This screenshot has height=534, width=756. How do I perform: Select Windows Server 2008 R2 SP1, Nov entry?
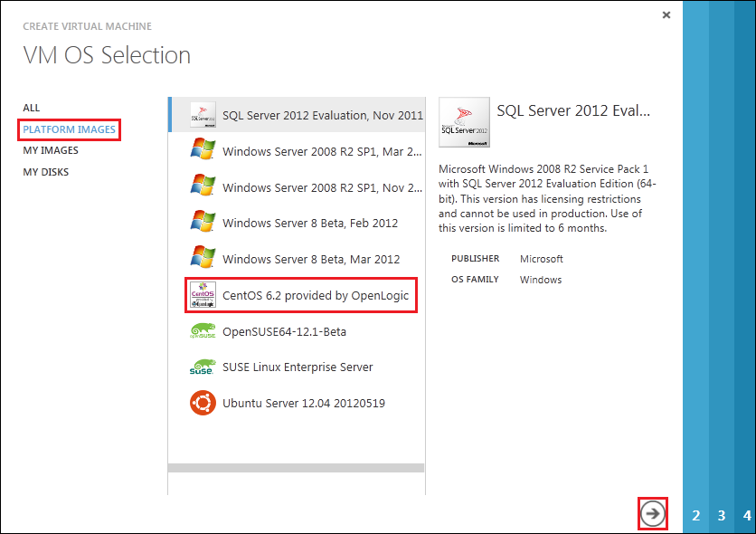[322, 187]
